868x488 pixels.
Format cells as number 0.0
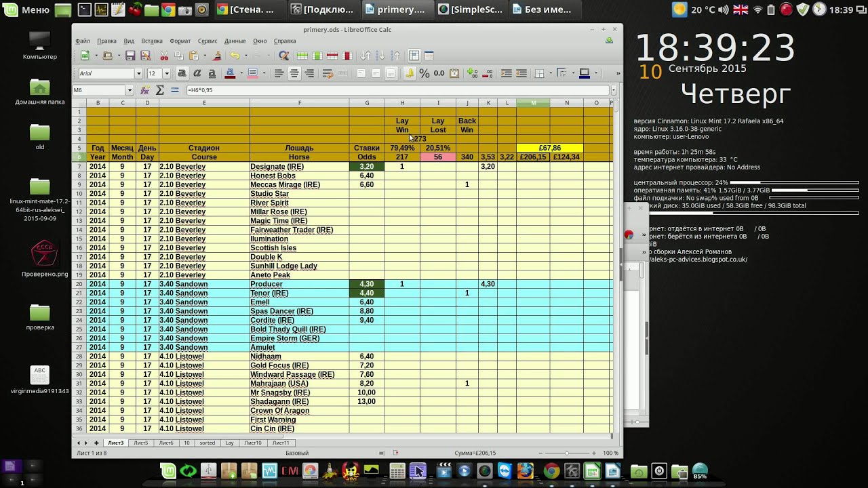coord(439,73)
